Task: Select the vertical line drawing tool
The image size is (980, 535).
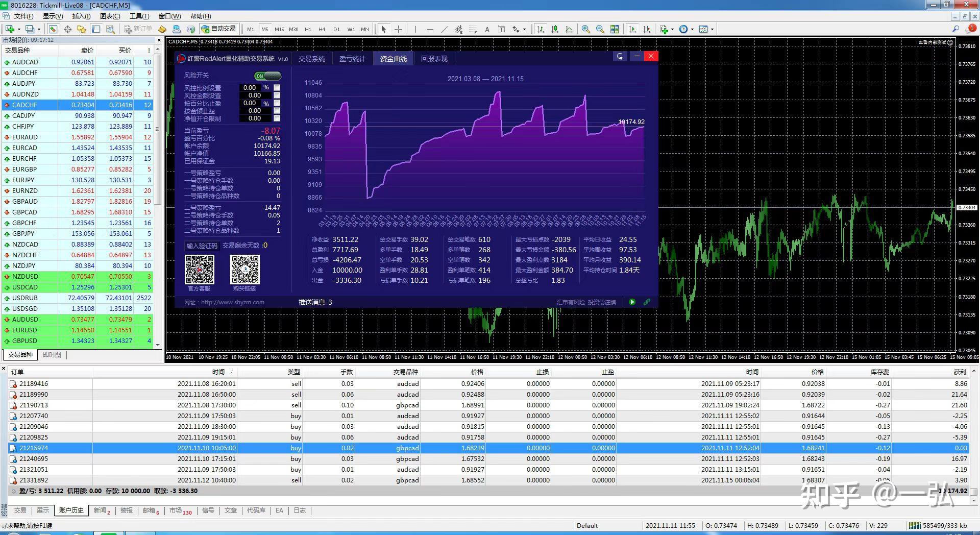Action: click(415, 29)
